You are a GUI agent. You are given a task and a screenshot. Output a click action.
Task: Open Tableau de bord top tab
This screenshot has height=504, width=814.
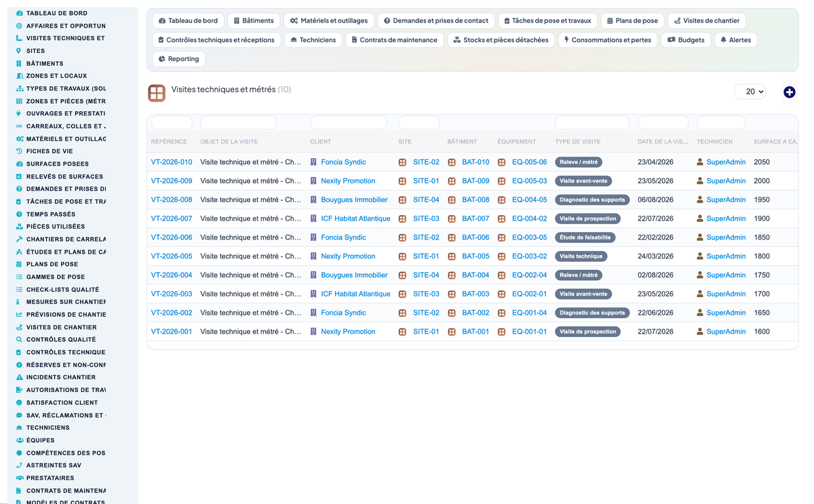[188, 20]
